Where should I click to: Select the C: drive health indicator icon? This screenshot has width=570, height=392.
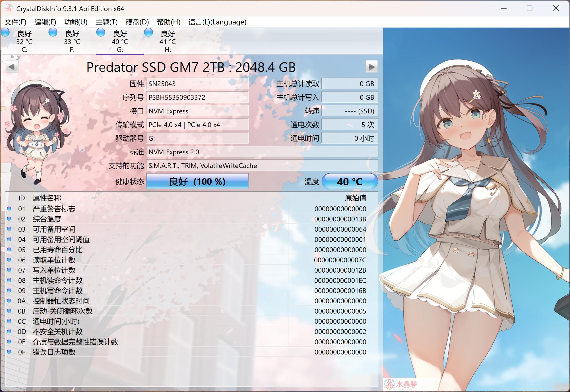click(x=5, y=33)
